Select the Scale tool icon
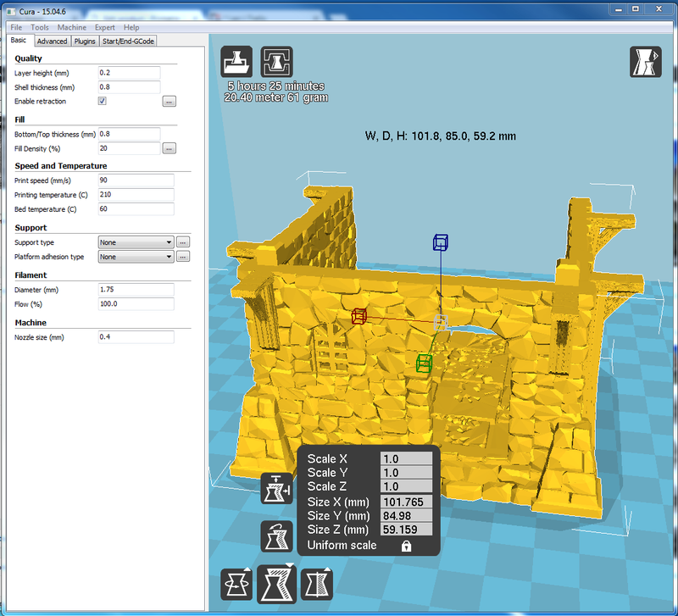Screen dimensions: 678x616 point(277,584)
